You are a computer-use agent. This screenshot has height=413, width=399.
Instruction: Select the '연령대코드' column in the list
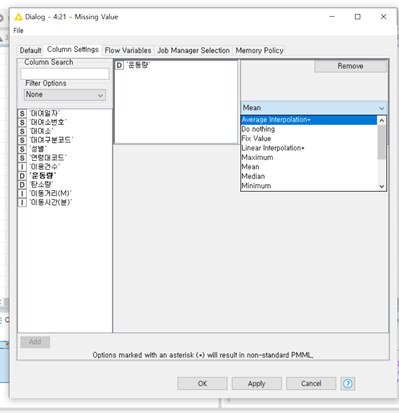tap(48, 158)
